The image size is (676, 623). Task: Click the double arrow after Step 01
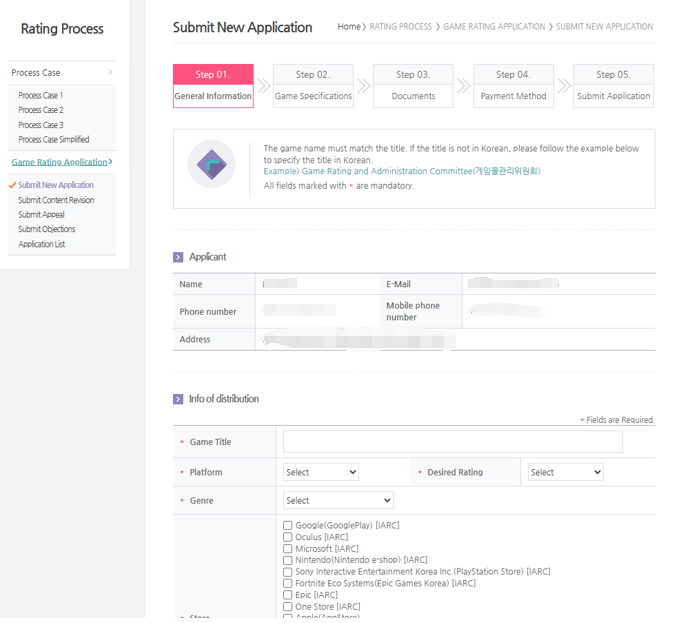click(263, 86)
